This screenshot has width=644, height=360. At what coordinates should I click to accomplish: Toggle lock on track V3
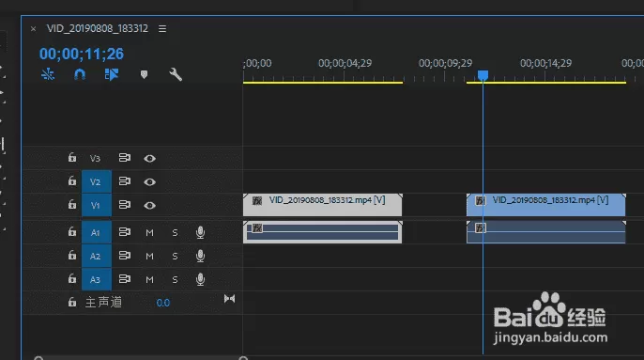72,158
